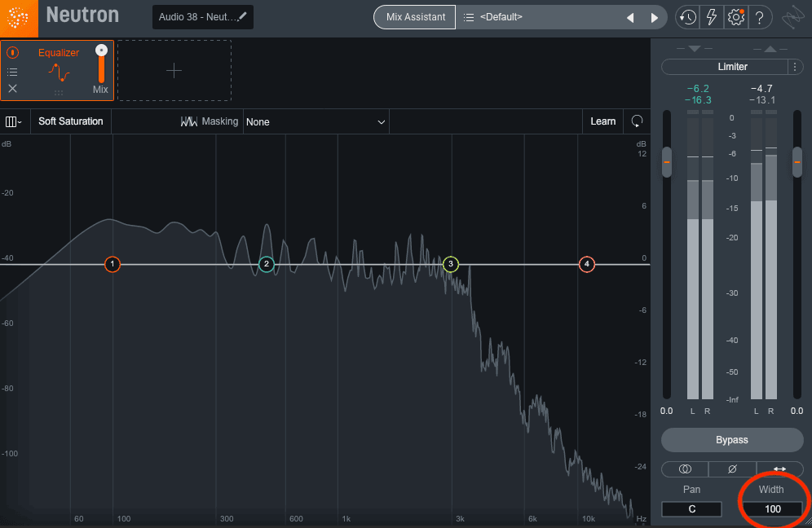Click the Equalizer module title
812x528 pixels.
tap(59, 53)
